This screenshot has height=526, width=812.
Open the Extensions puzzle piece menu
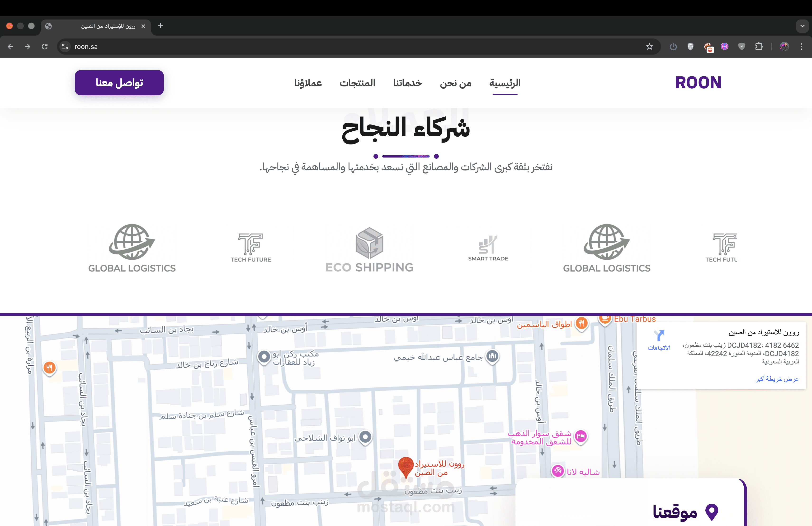759,46
